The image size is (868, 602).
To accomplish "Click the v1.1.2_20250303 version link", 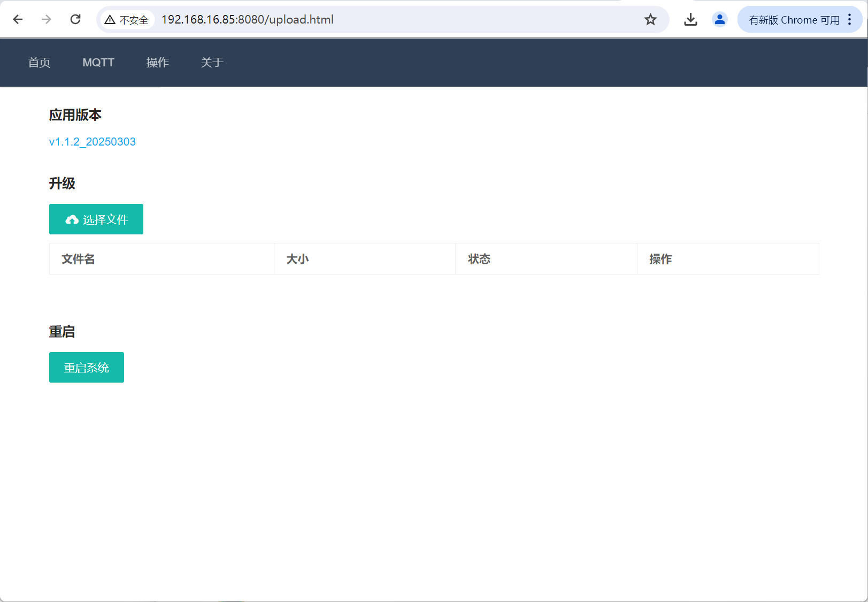I will [93, 142].
